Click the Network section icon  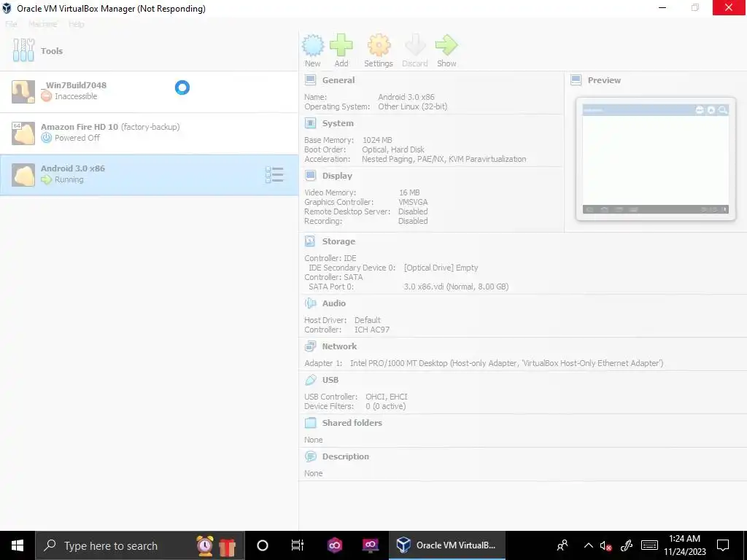tap(310, 346)
